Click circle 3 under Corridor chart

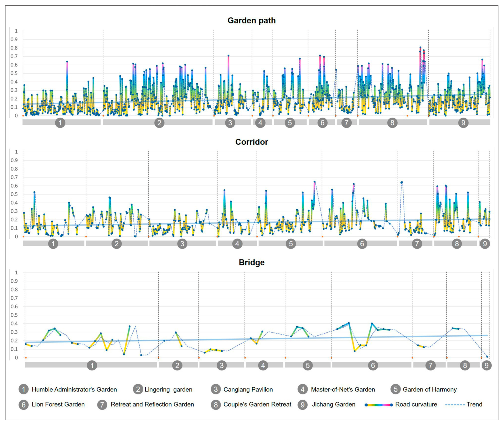[182, 244]
